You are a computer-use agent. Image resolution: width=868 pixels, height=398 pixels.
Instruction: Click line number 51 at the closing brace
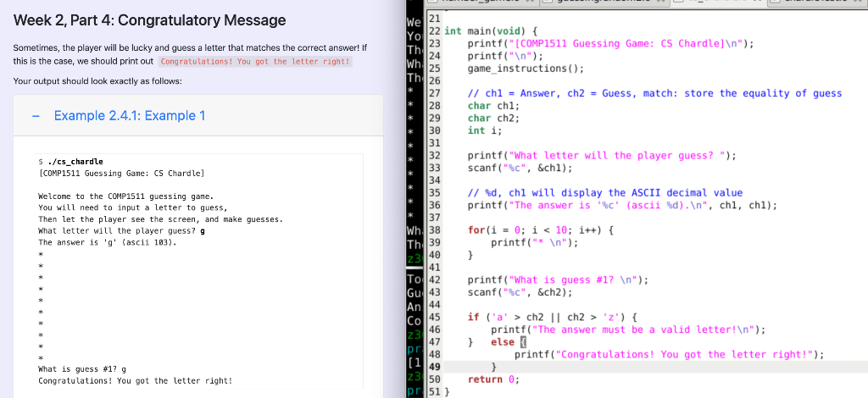(435, 392)
